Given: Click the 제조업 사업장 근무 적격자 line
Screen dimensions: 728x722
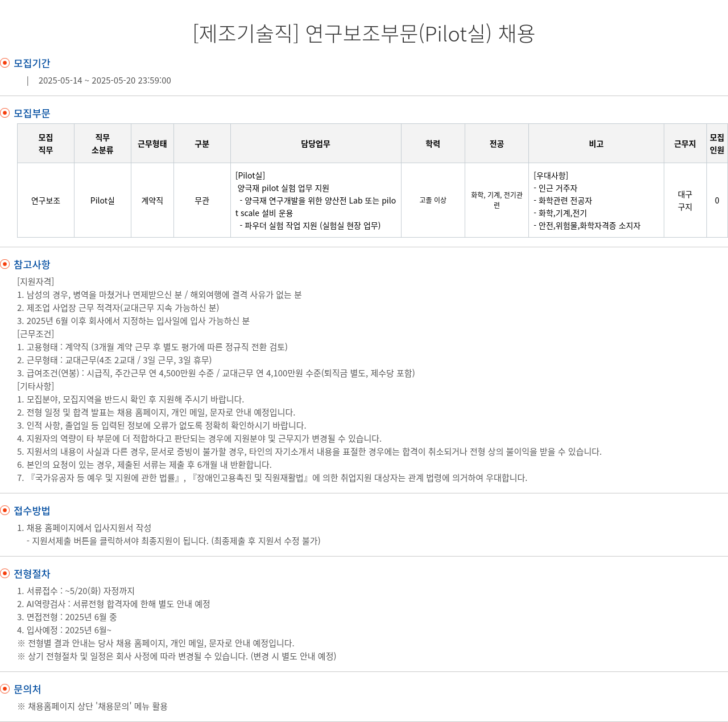Looking at the screenshot, I should (x=118, y=308).
